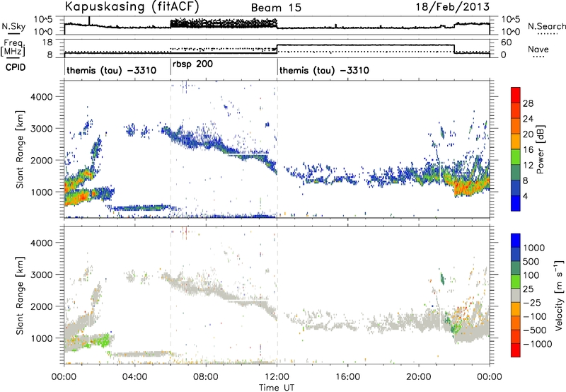Click the dashed 06:00 marker in the power panel

coord(171,149)
